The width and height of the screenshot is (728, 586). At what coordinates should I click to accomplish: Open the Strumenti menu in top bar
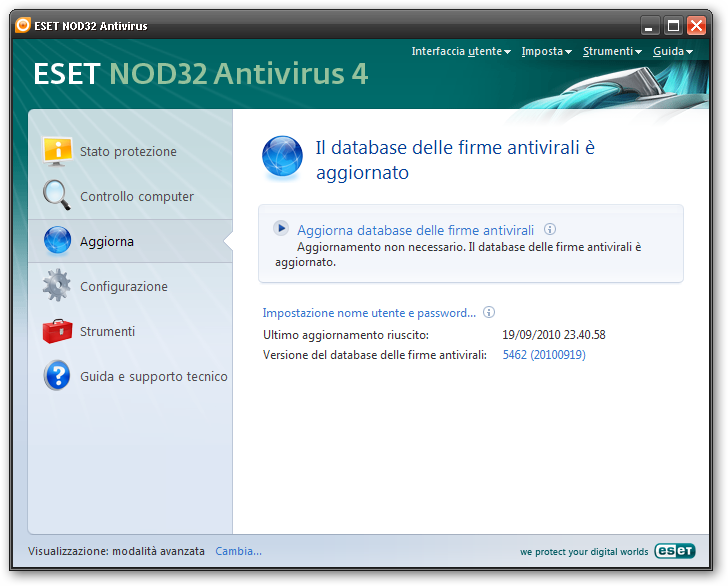(612, 51)
